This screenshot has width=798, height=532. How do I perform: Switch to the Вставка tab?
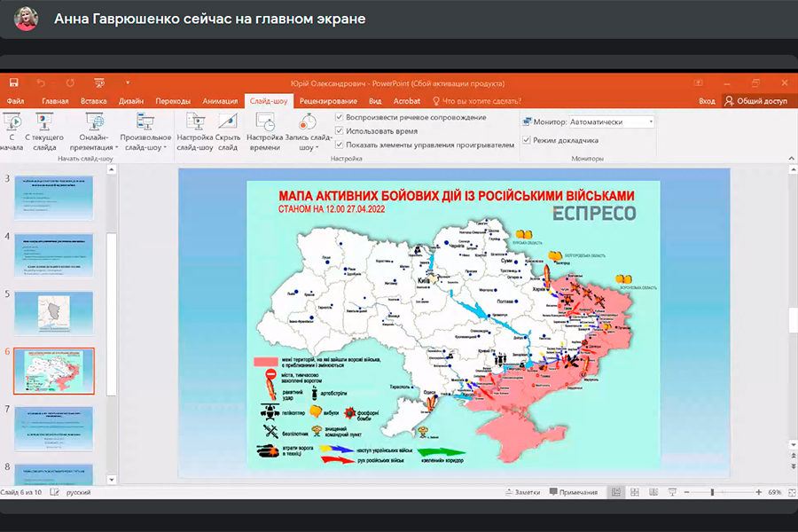coord(93,101)
